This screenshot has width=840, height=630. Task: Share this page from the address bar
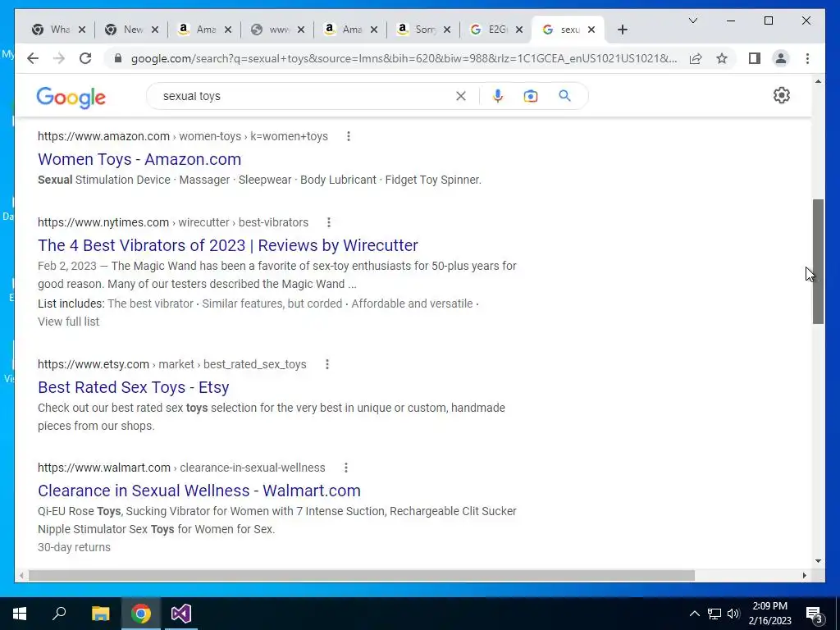pos(696,58)
